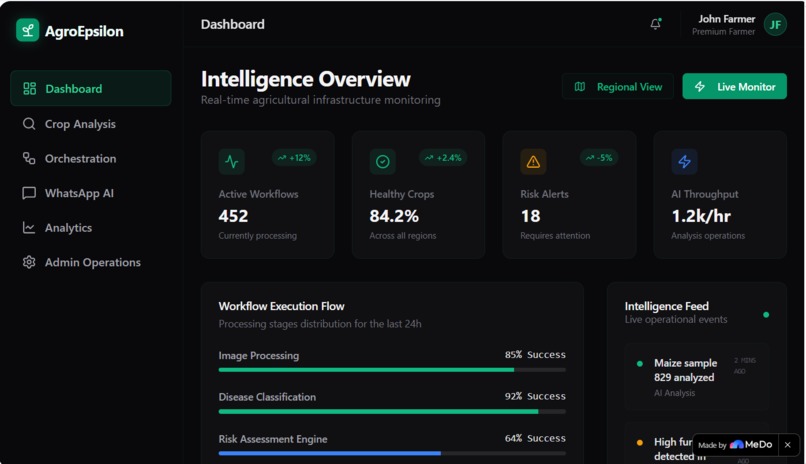Start the Live Monitor
Screen dimensions: 806x464
(x=735, y=86)
